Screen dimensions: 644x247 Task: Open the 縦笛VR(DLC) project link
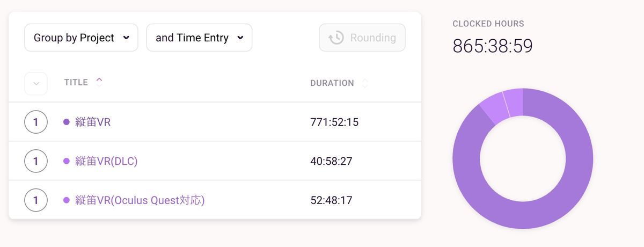pyautogui.click(x=106, y=161)
